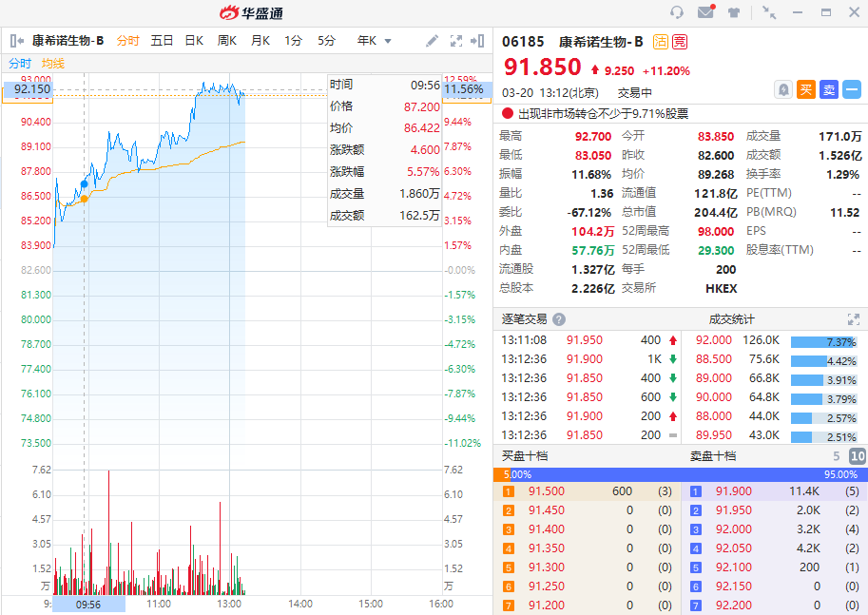Collapse the right quote panel icon

[477, 41]
